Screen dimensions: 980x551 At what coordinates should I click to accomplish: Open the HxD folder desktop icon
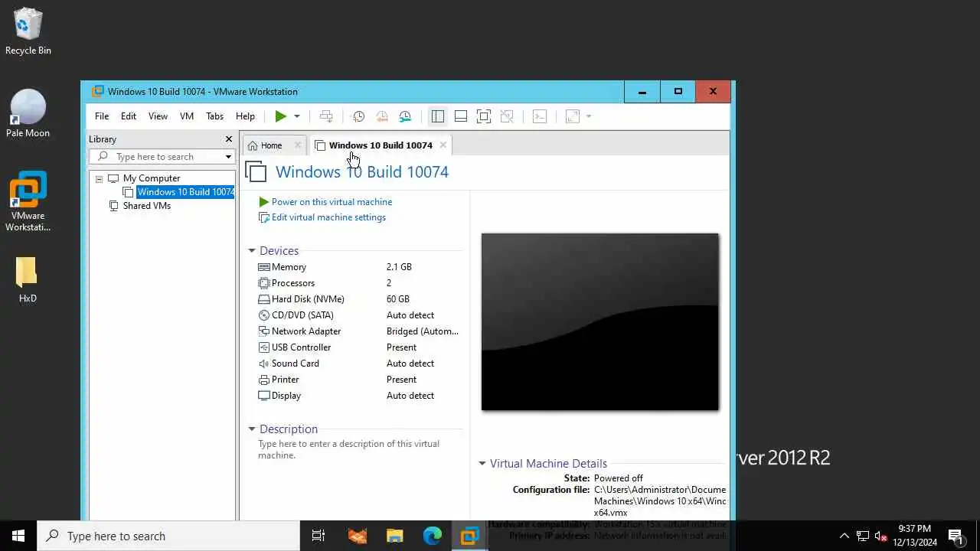pos(28,280)
